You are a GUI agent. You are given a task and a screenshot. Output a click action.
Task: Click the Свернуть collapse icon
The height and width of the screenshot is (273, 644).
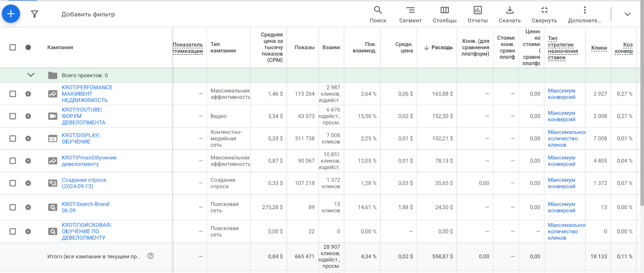pyautogui.click(x=544, y=14)
